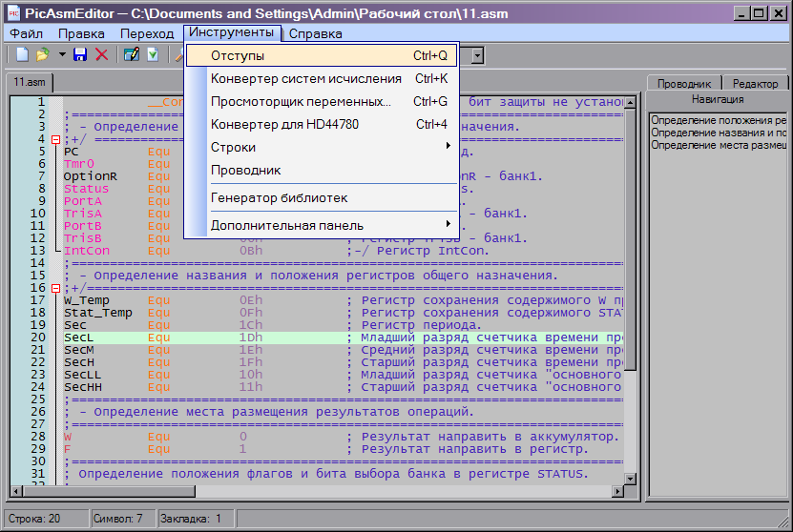
Task: Open the Файл menu
Action: click(27, 34)
